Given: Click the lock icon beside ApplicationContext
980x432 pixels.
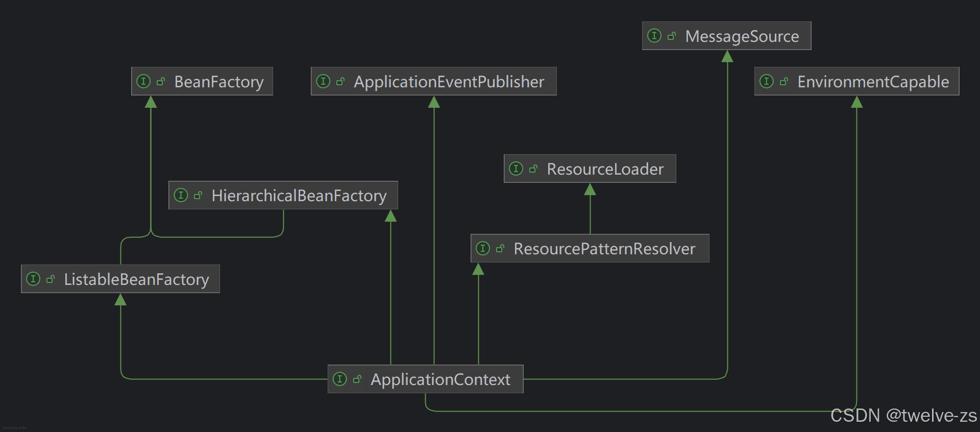Looking at the screenshot, I should 357,379.
